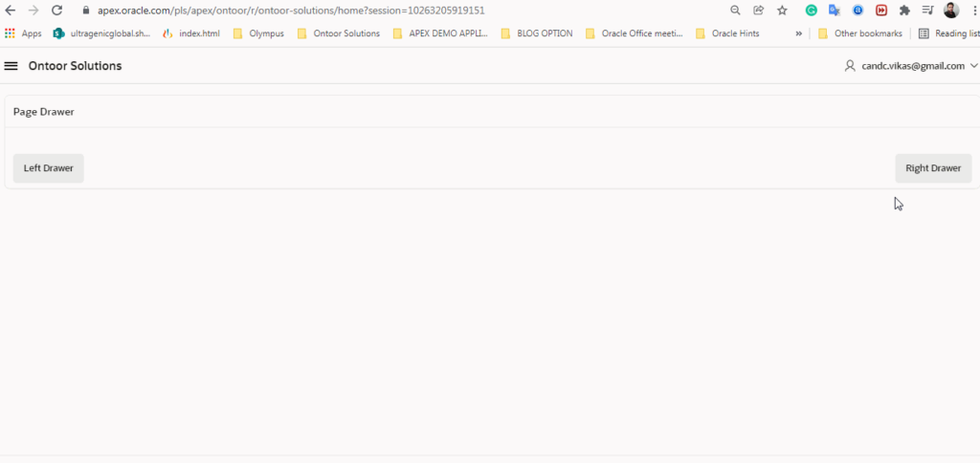
Task: Open the Chrome Extensions puzzle icon
Action: pos(904,11)
